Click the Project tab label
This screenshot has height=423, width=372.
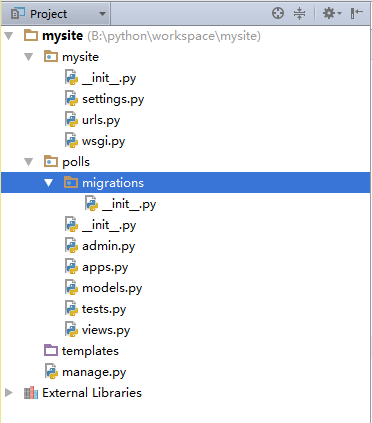[x=49, y=14]
